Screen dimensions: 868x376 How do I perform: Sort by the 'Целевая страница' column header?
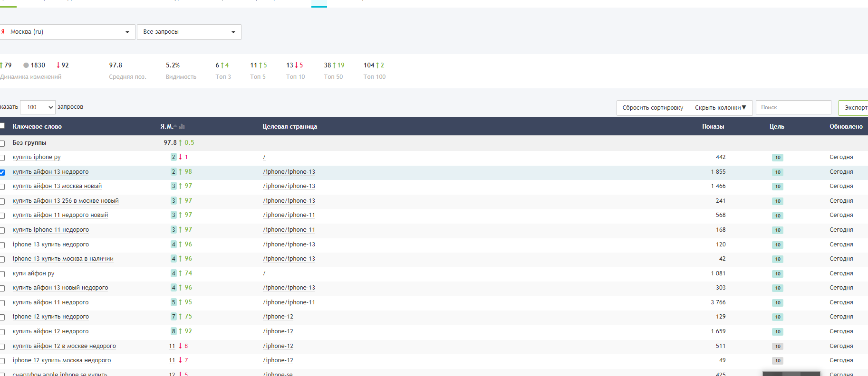290,127
